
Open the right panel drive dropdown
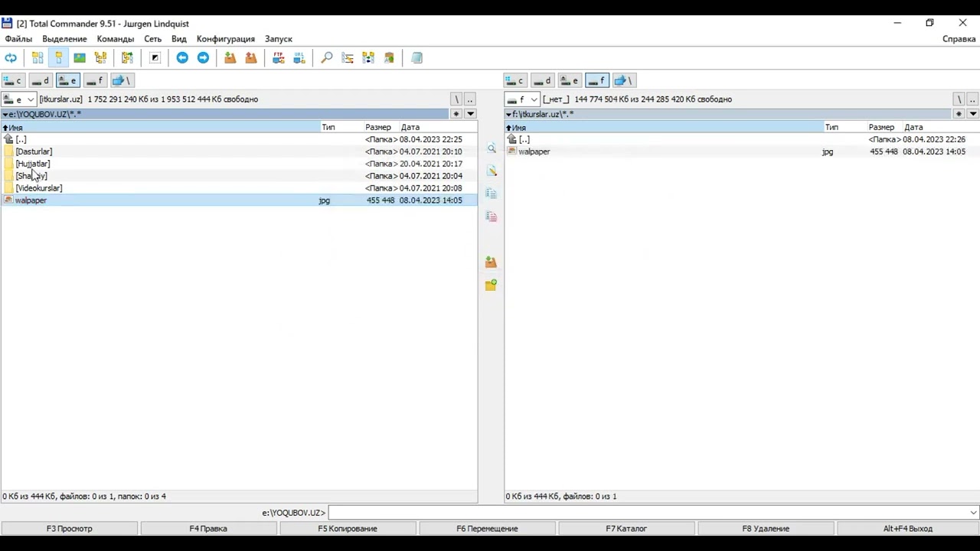pos(522,99)
